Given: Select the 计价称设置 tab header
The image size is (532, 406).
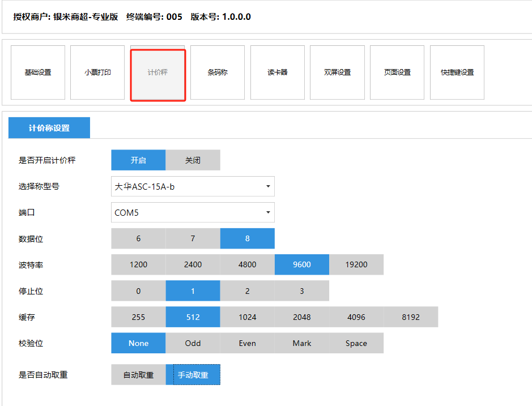Looking at the screenshot, I should tap(49, 128).
